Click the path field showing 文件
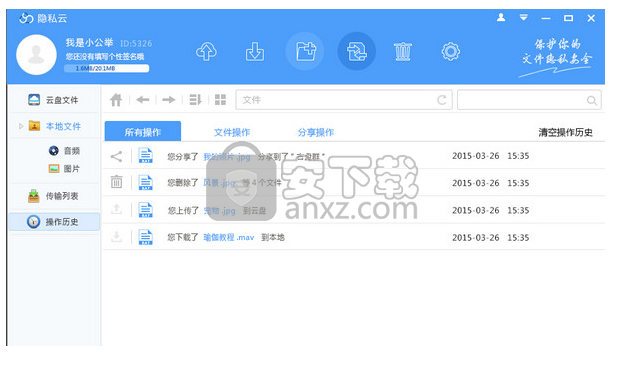The height and width of the screenshot is (365, 629). point(344,100)
